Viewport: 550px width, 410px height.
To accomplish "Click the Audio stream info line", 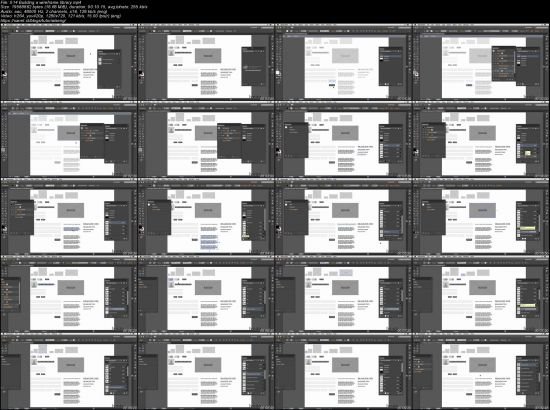I will point(54,12).
